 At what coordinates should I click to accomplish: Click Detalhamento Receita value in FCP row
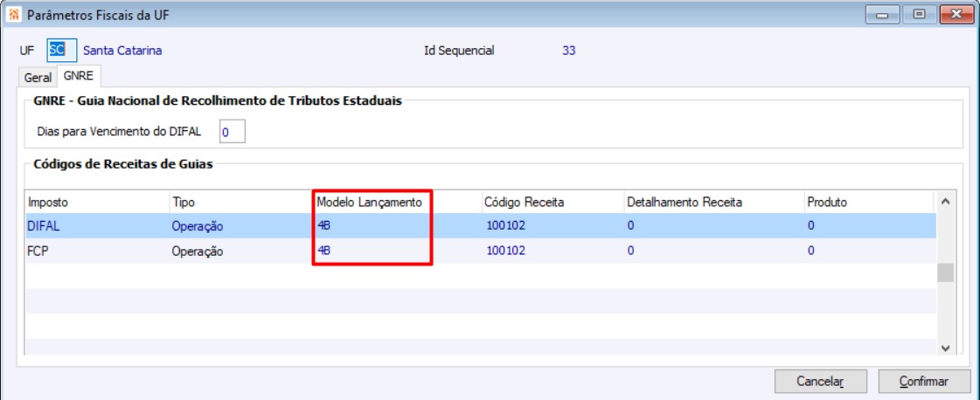click(631, 251)
